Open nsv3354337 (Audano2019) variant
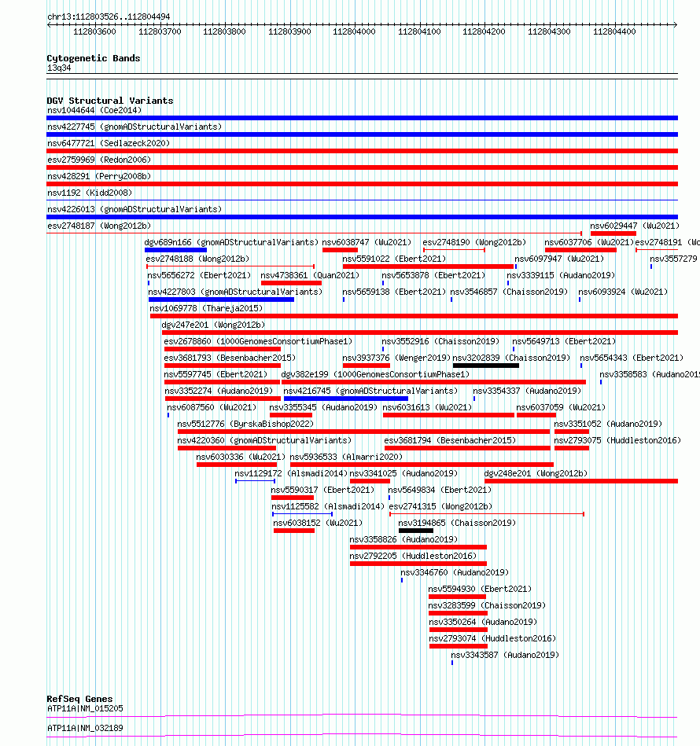This screenshot has height=746, width=700. (x=527, y=391)
